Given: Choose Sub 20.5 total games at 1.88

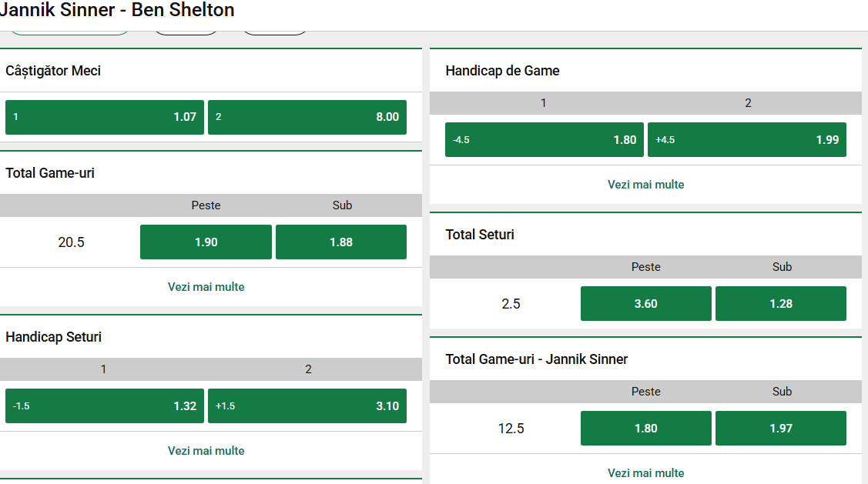Looking at the screenshot, I should click(x=341, y=242).
